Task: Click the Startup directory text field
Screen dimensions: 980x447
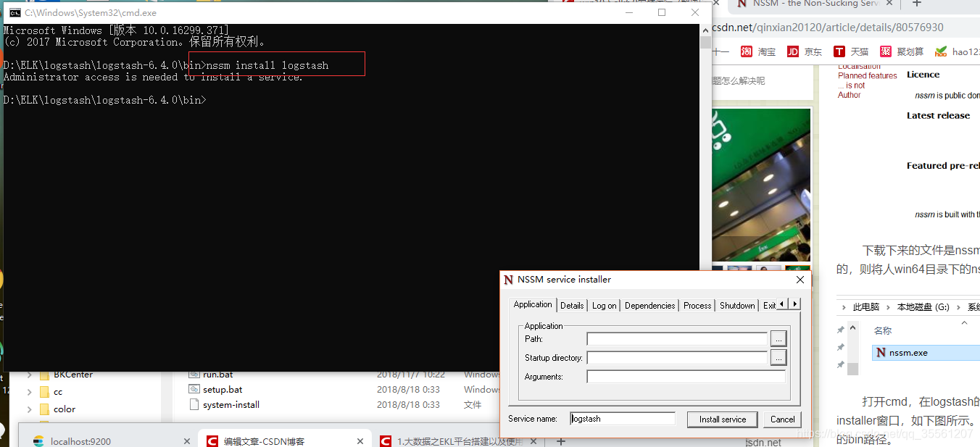Action: tap(677, 358)
